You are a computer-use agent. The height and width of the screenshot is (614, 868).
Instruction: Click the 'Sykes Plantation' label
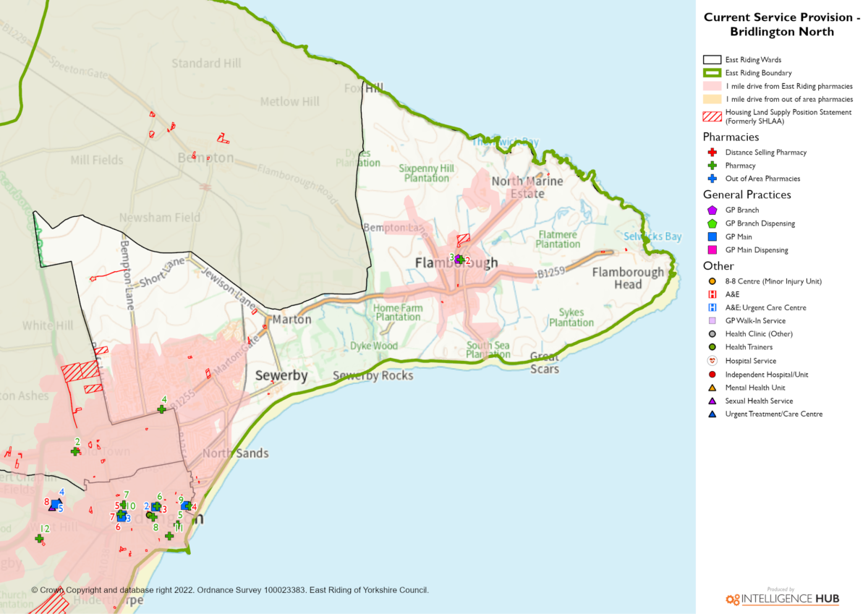(571, 317)
